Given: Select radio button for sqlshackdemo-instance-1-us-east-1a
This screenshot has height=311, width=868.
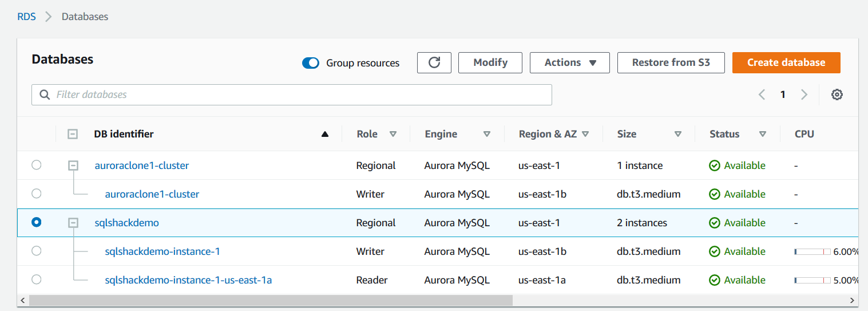Looking at the screenshot, I should click(37, 279).
